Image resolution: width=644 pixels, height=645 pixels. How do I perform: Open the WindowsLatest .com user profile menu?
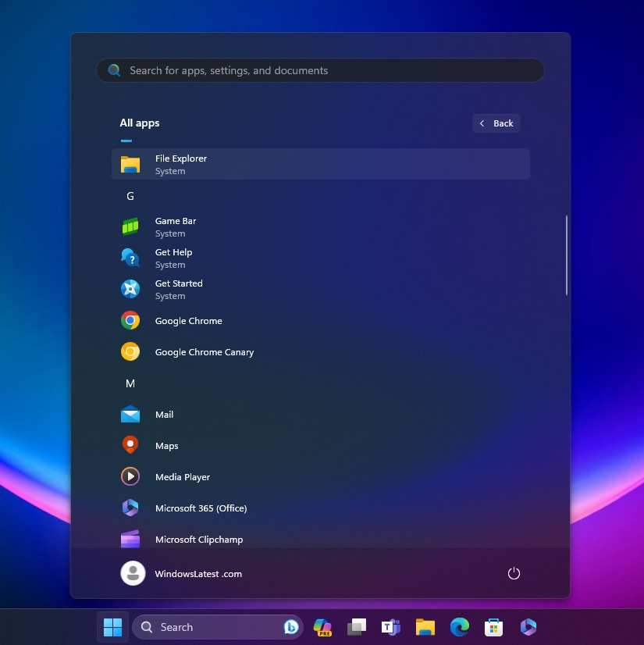(182, 573)
